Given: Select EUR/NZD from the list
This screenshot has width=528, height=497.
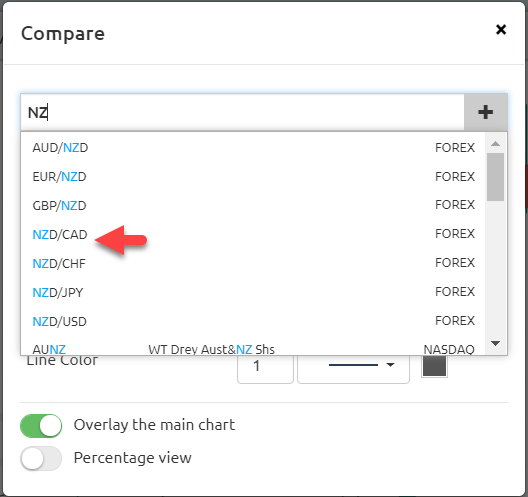Looking at the screenshot, I should 253,176.
